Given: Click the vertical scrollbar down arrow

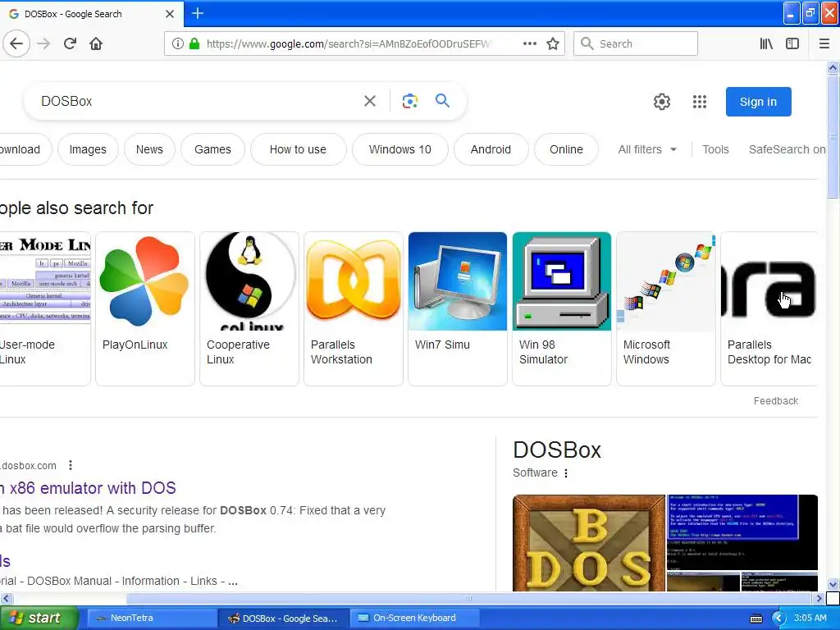Looking at the screenshot, I should [x=833, y=584].
